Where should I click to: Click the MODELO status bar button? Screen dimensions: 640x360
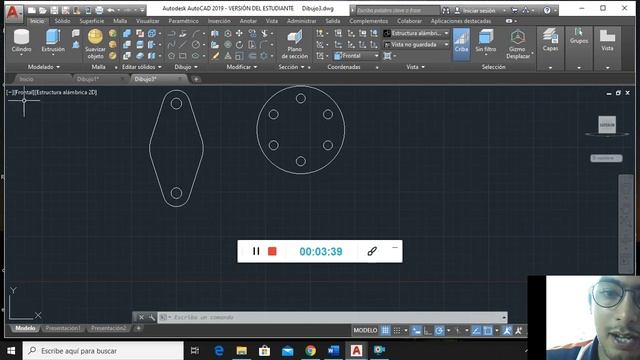tap(365, 330)
